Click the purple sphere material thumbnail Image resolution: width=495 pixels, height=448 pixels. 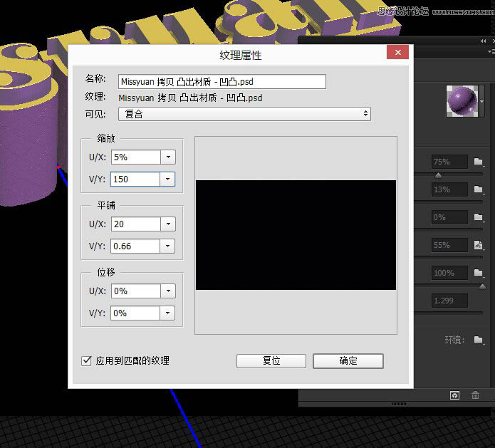pyautogui.click(x=462, y=100)
